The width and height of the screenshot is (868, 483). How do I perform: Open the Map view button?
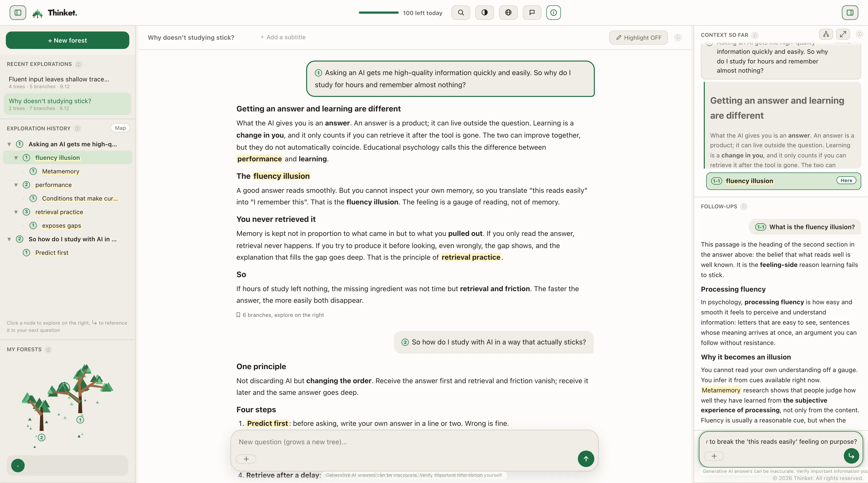point(120,128)
